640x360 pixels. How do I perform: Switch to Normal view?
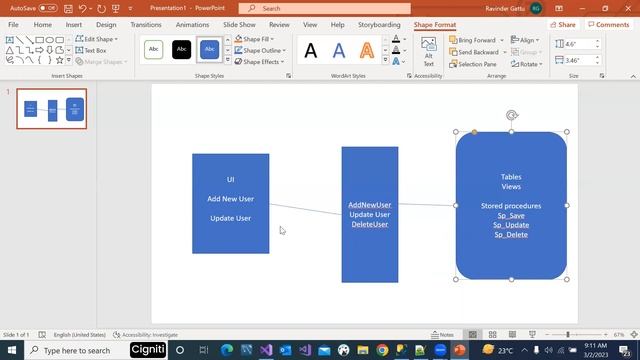473,335
